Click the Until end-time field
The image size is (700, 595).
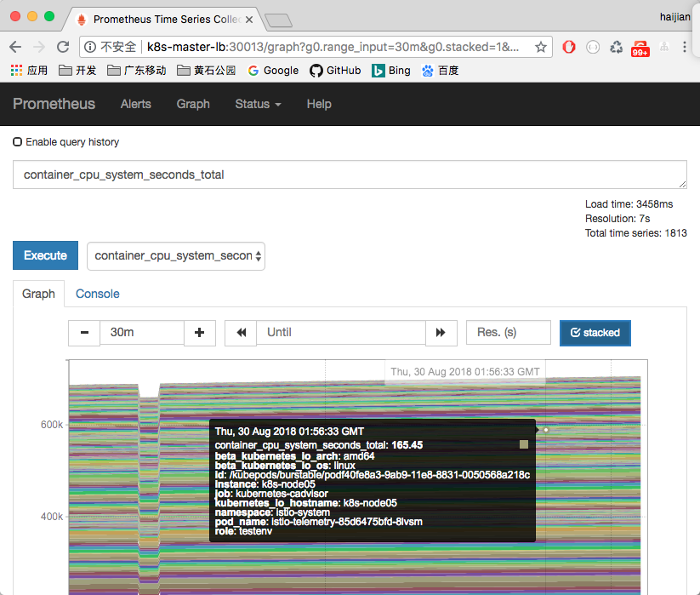pyautogui.click(x=341, y=333)
